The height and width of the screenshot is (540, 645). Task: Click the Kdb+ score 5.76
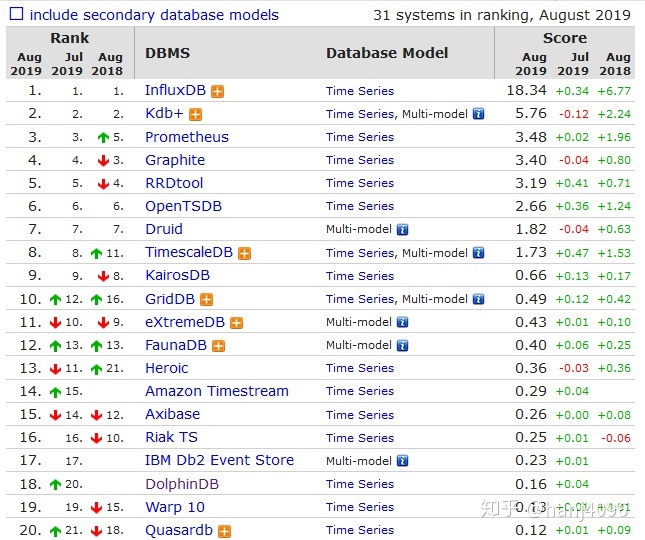coord(531,113)
